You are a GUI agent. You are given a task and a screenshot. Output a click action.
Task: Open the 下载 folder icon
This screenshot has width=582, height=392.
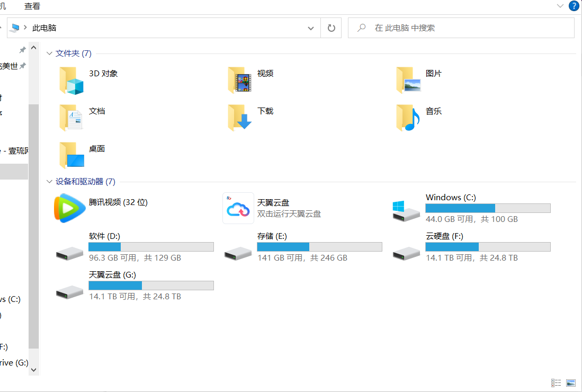[240, 118]
